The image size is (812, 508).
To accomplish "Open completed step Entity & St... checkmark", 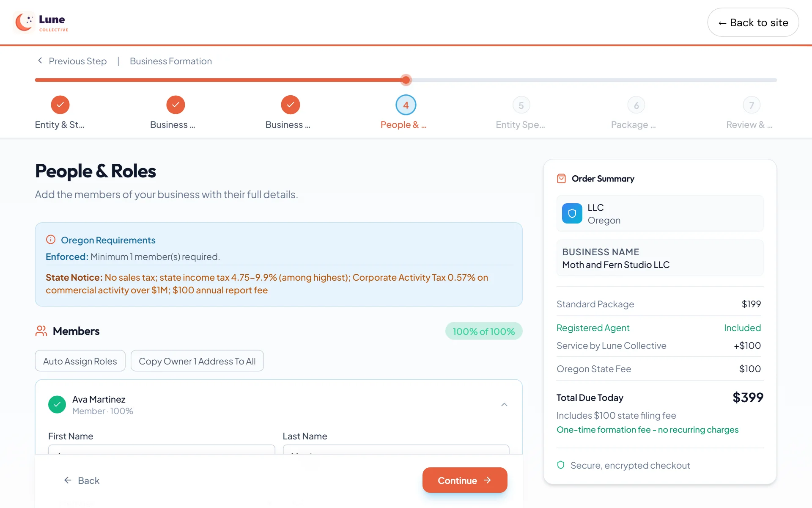I will [60, 105].
